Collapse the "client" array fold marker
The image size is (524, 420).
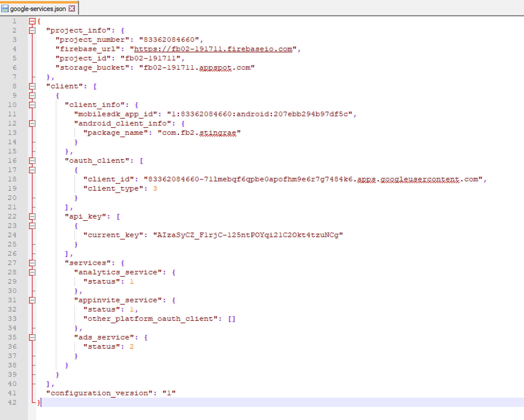click(32, 86)
